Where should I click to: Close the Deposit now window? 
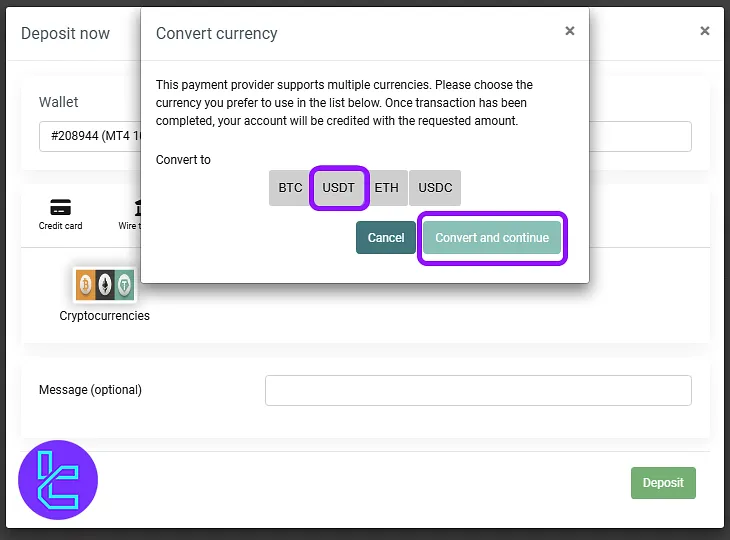click(x=704, y=31)
